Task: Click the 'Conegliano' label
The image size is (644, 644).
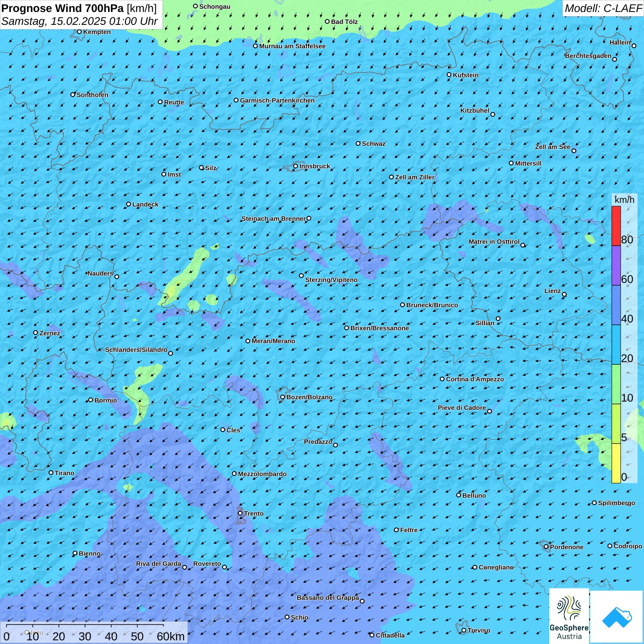Action: pos(496,567)
